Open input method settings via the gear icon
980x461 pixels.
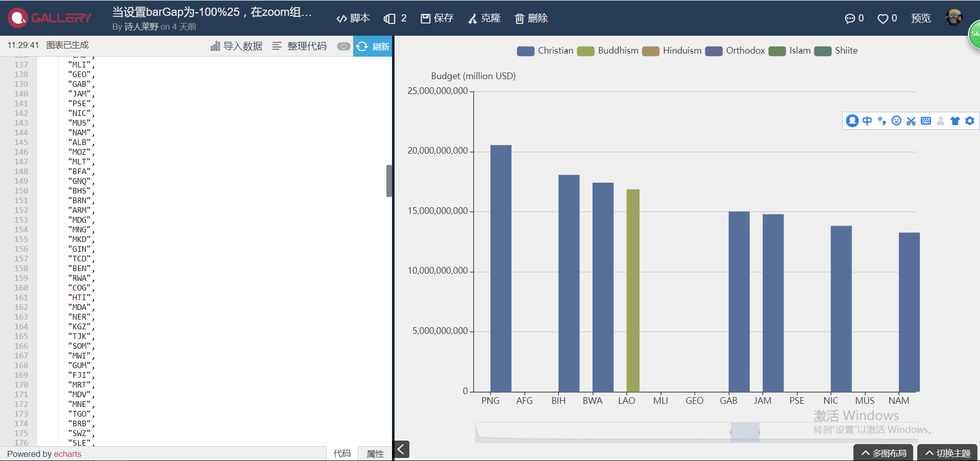click(x=969, y=120)
